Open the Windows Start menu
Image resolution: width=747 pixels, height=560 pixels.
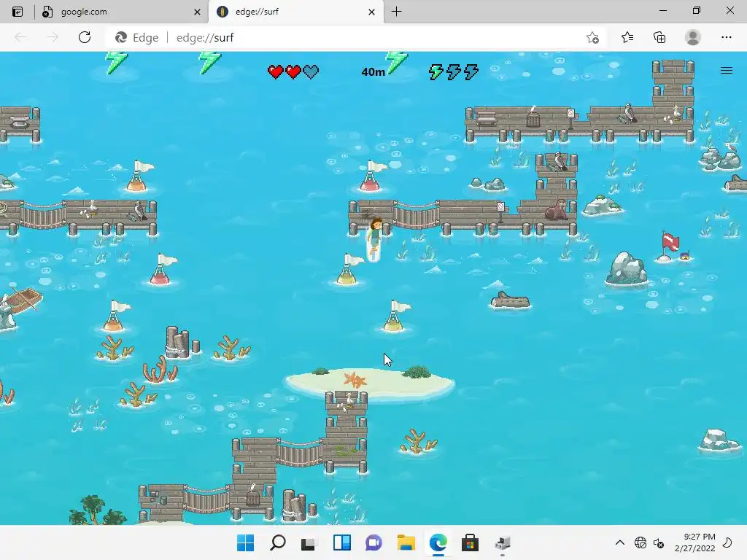[x=245, y=542]
